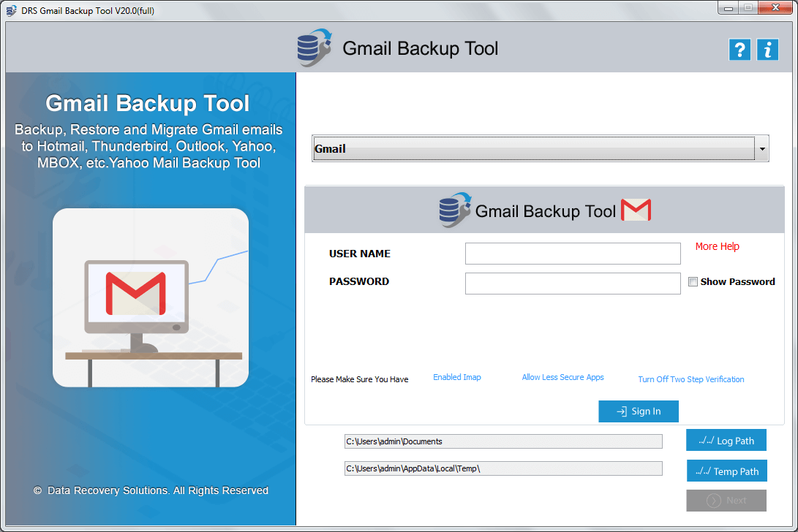Click the "Gmail Backup Tool" header title text
This screenshot has height=532, width=798.
[421, 49]
